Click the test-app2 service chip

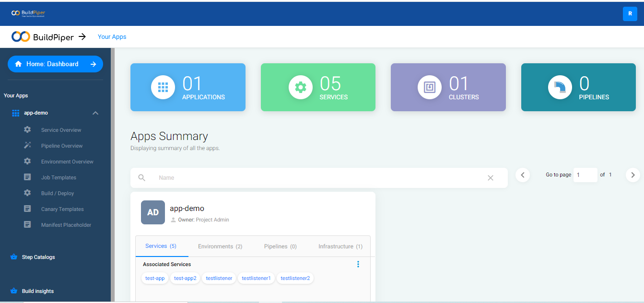[185, 278]
